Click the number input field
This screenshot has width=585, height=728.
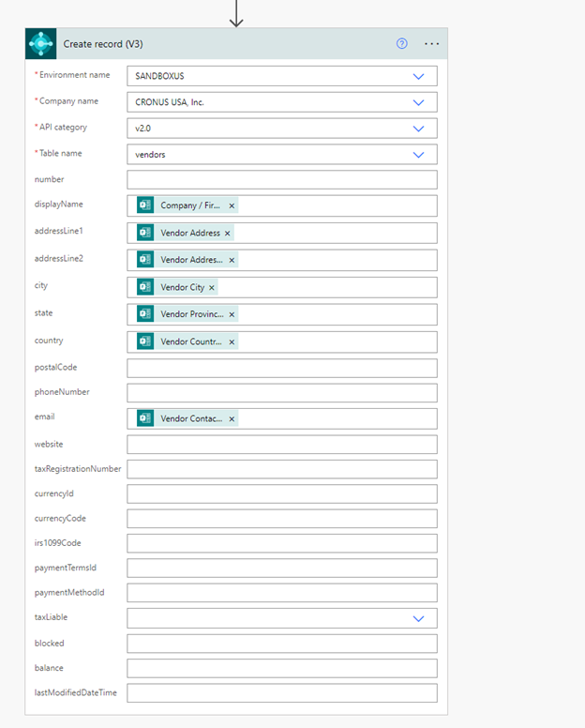pyautogui.click(x=282, y=180)
